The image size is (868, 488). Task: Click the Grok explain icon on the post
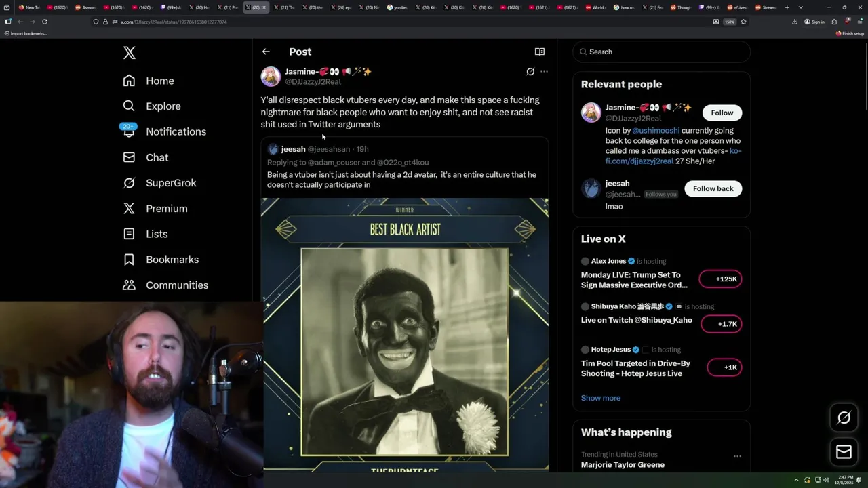(530, 71)
